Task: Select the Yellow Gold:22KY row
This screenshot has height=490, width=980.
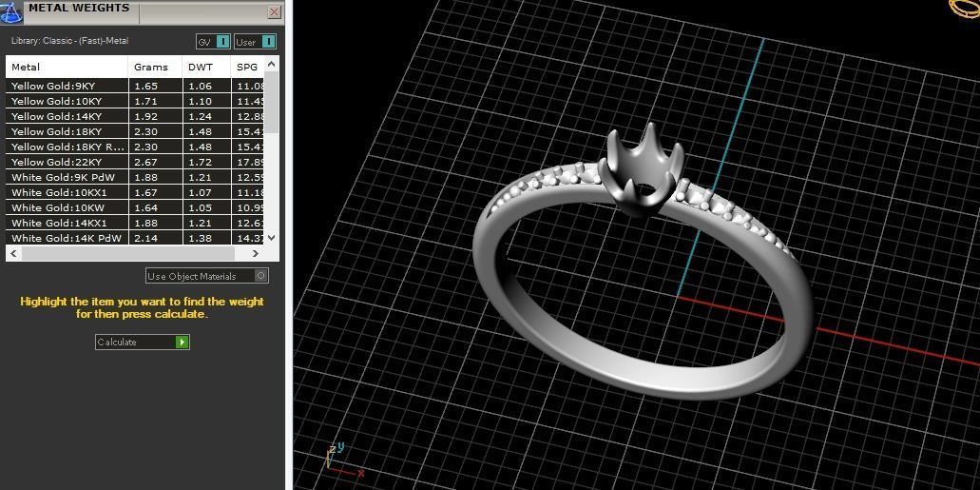Action: pos(135,162)
